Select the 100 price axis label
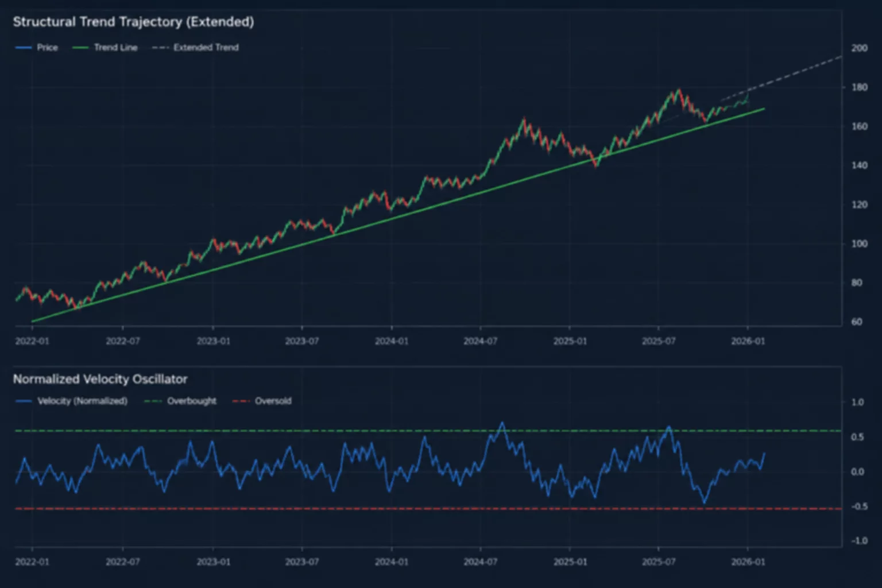Screen dimensions: 882x588 click(859, 243)
